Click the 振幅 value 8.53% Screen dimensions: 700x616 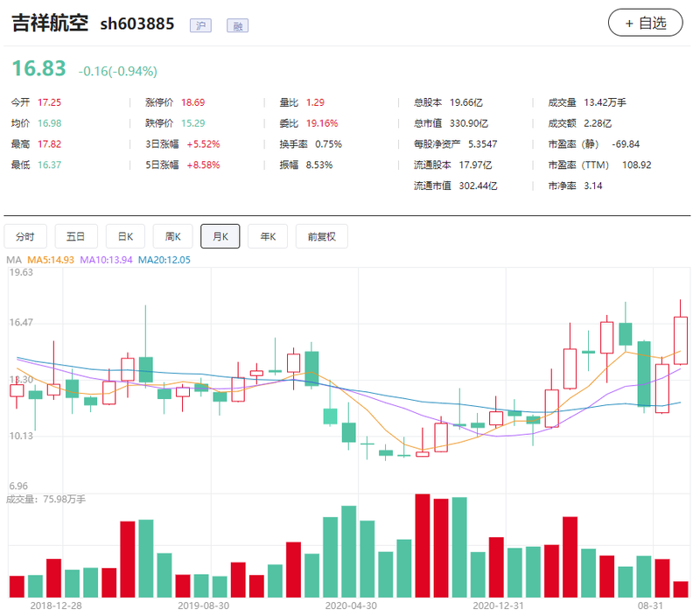pos(319,165)
